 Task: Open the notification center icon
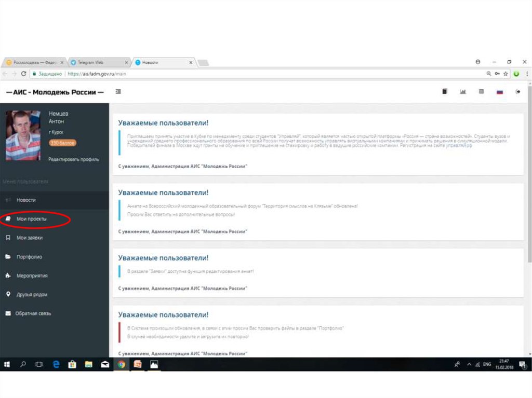pyautogui.click(x=523, y=365)
